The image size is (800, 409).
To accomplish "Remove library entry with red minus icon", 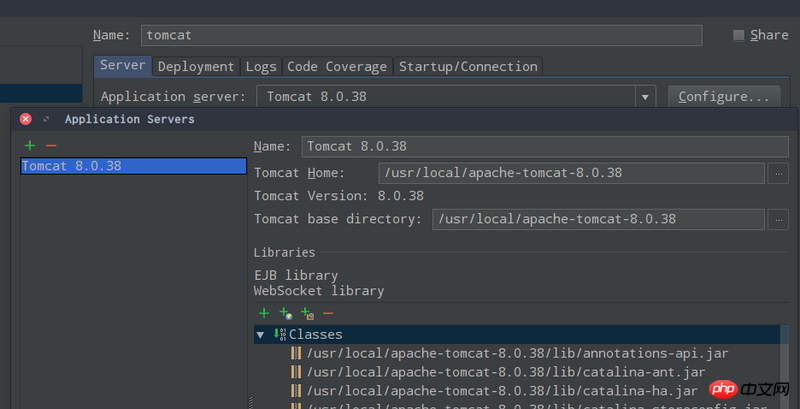I will click(x=328, y=313).
